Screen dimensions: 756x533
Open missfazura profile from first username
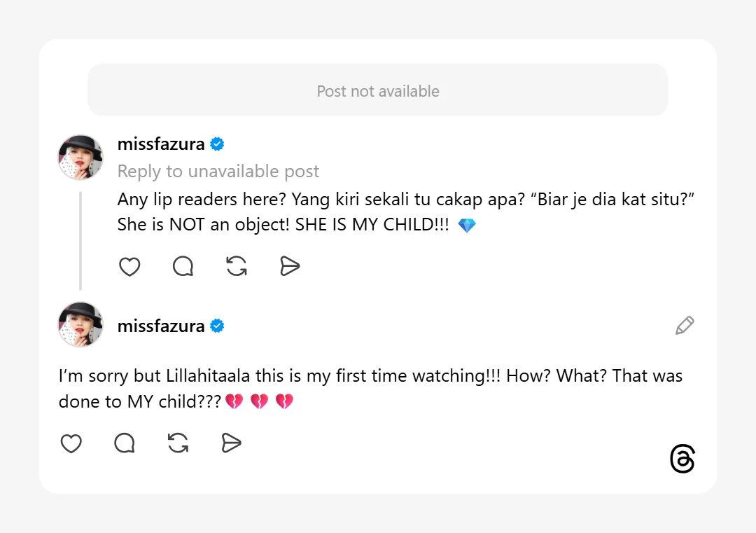161,144
